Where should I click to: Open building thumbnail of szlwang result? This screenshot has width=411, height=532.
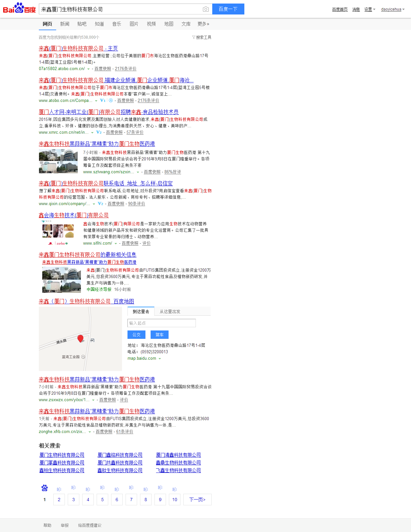click(x=58, y=161)
